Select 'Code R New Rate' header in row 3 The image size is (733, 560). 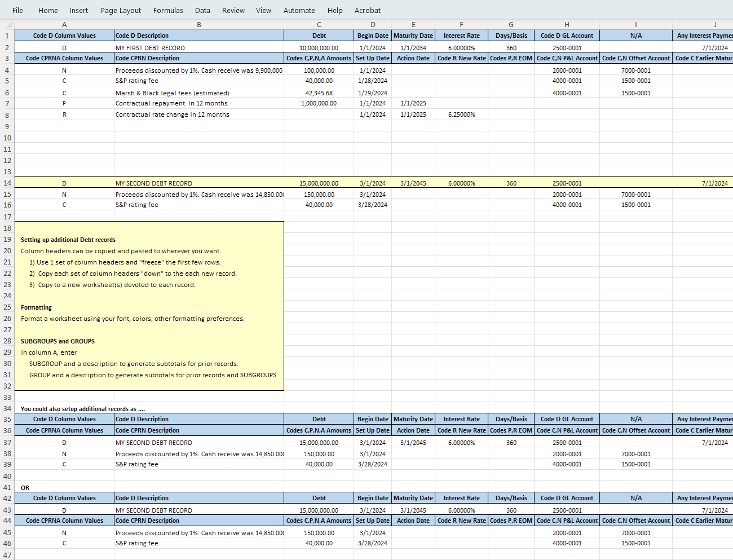tap(461, 58)
